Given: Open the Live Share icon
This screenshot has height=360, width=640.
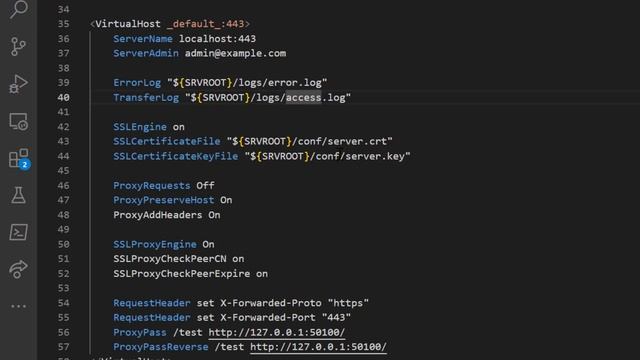Looking at the screenshot, I should pos(18,269).
